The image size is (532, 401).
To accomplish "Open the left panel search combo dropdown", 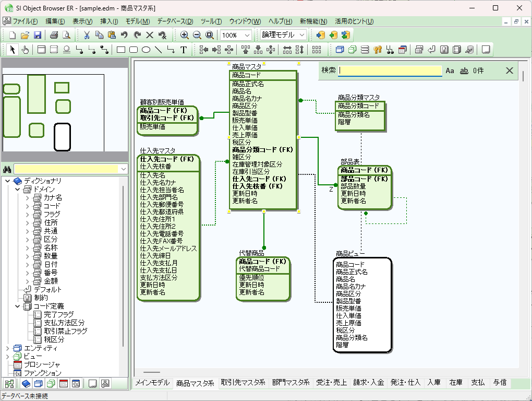I will pyautogui.click(x=124, y=169).
